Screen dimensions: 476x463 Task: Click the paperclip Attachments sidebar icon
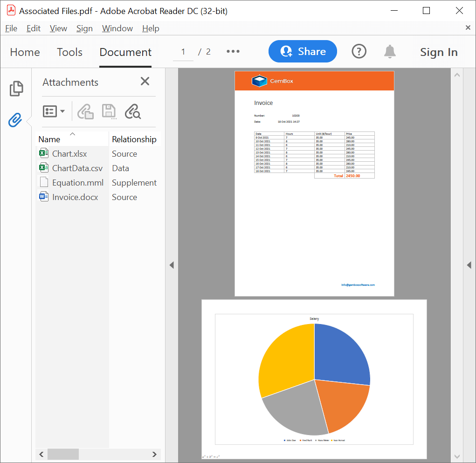(15, 120)
